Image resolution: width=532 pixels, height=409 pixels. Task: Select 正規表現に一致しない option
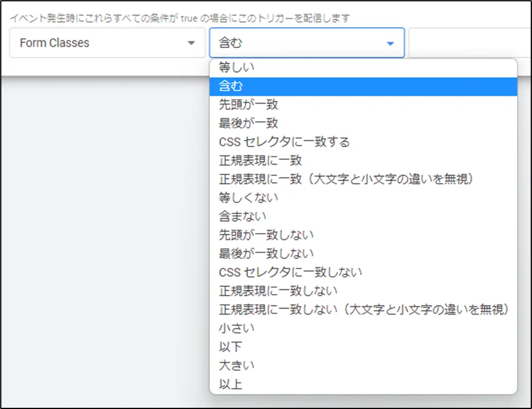278,291
